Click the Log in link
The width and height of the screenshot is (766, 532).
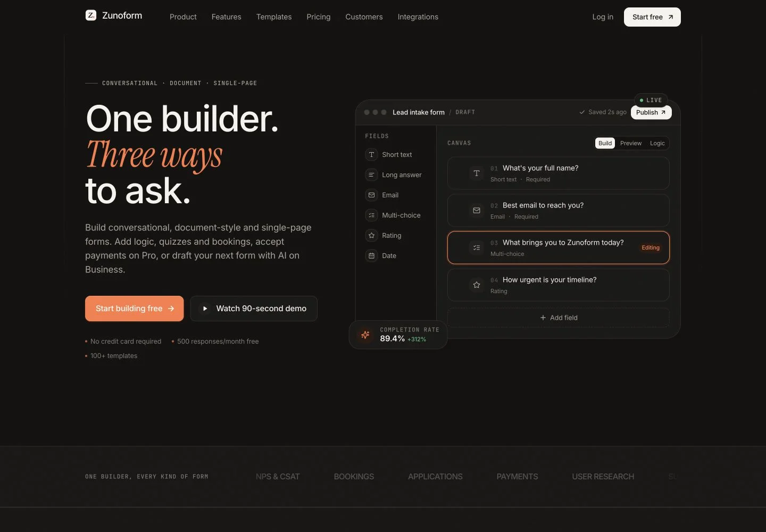tap(603, 17)
